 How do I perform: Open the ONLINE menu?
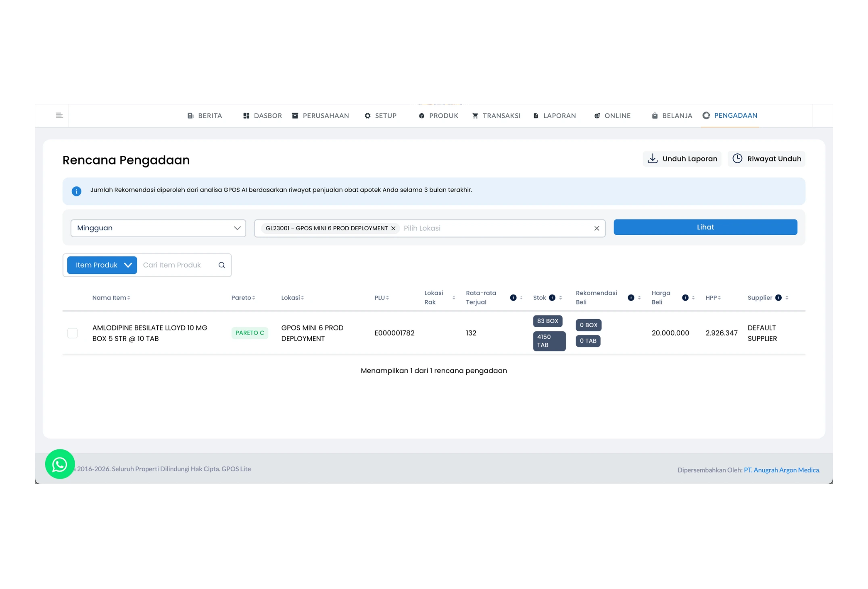(612, 116)
